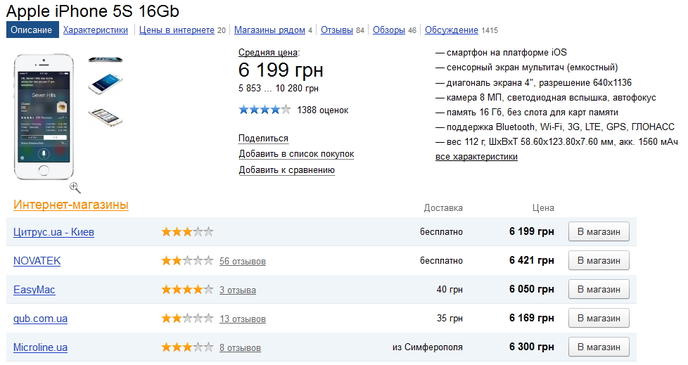This screenshot has height=365, width=688.
Task: Go to the Обсуждение tab
Action: (451, 30)
